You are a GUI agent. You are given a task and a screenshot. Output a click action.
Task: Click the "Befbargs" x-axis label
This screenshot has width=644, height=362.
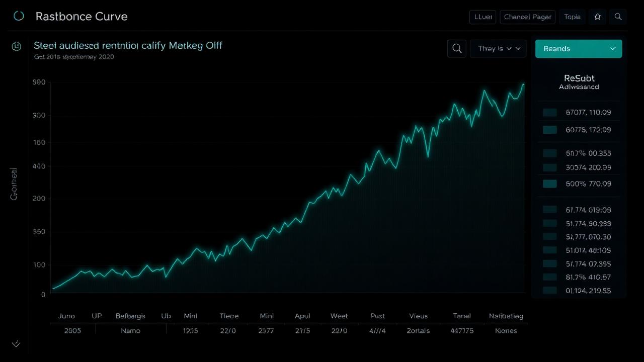coord(130,316)
